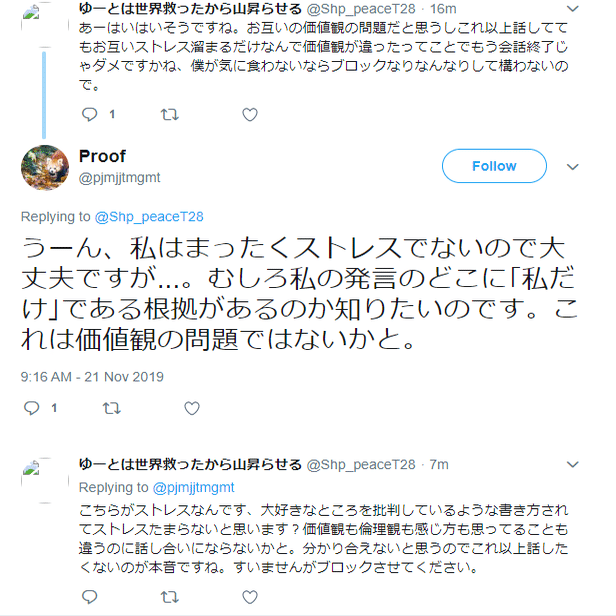
Task: Reply to Proof's tweet
Action: pos(31,408)
